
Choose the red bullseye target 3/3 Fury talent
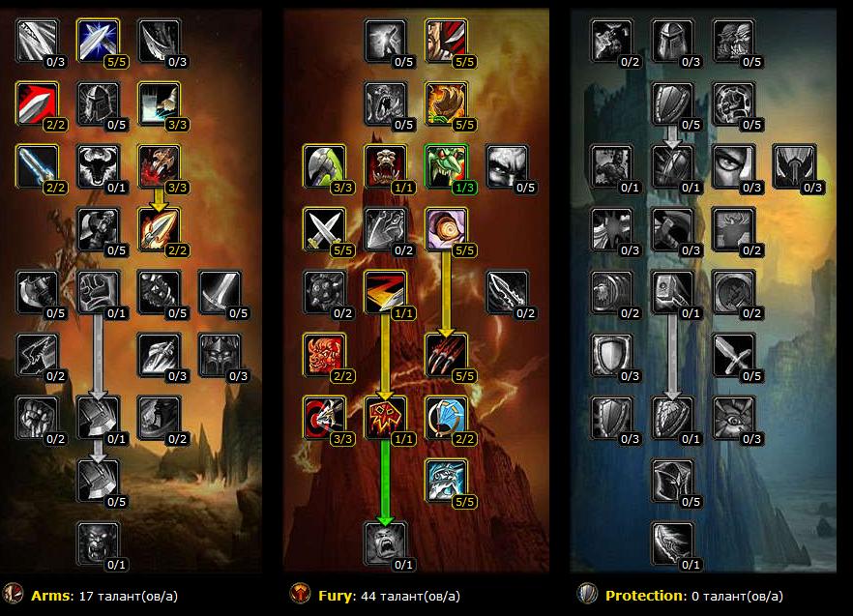tap(324, 418)
